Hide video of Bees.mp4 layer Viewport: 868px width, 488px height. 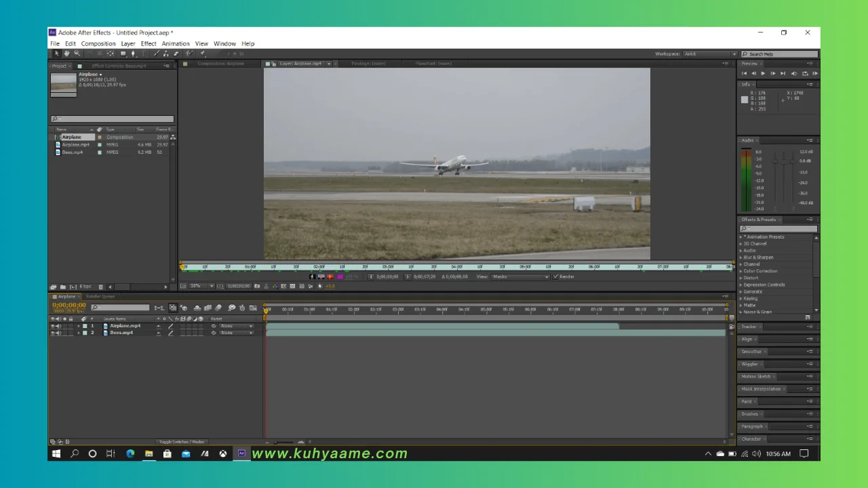point(52,333)
